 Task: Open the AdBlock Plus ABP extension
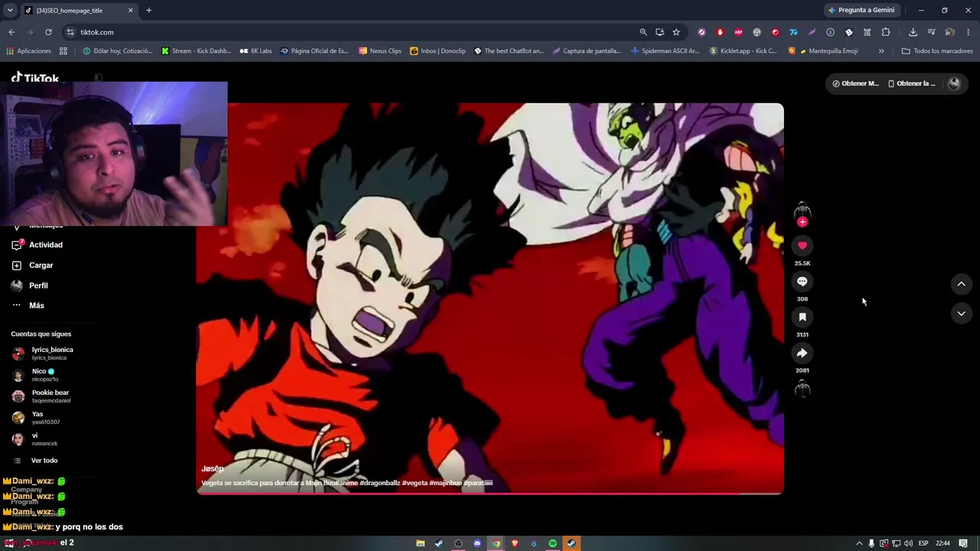tap(738, 32)
